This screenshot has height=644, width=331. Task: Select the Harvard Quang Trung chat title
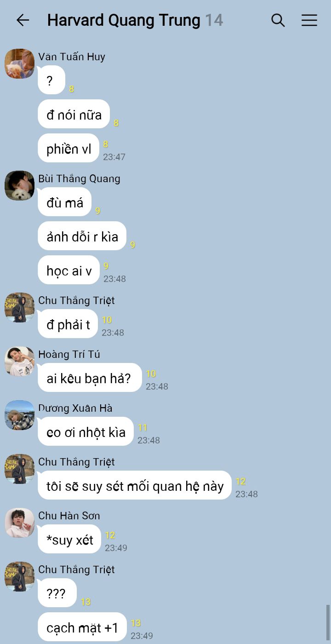pyautogui.click(x=124, y=20)
